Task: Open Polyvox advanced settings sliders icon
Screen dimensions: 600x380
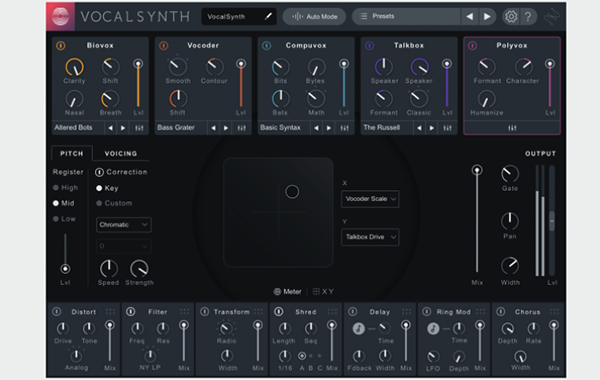Action: (x=512, y=128)
